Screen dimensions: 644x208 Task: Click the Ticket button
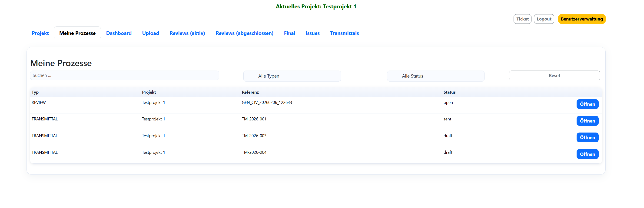coord(522,19)
